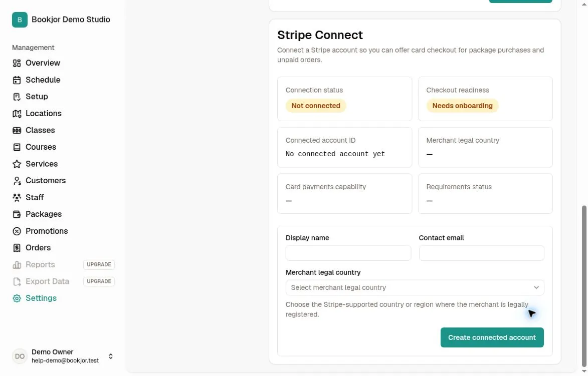Open Settings in the sidebar

[41, 298]
